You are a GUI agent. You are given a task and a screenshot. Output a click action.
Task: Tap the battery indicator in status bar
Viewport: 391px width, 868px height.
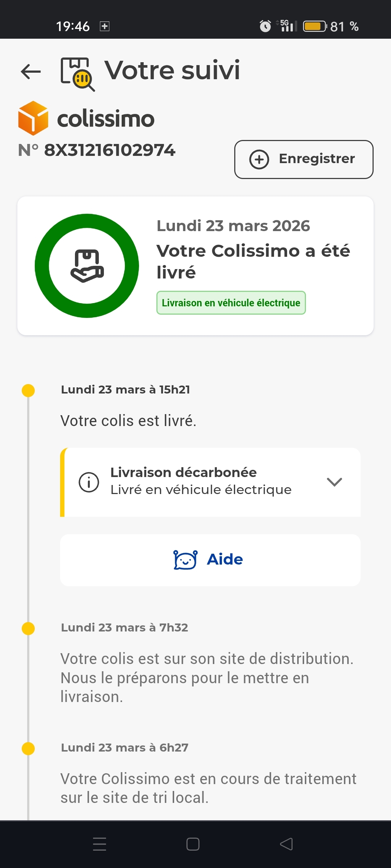[314, 26]
